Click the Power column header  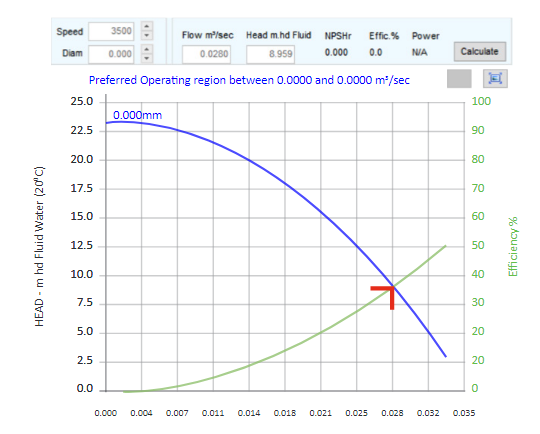click(426, 36)
